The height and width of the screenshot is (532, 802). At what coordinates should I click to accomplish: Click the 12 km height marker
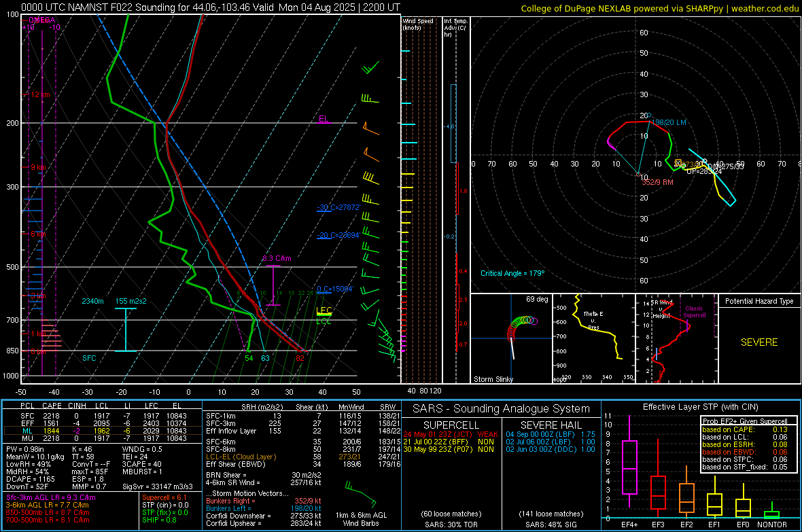pos(41,94)
